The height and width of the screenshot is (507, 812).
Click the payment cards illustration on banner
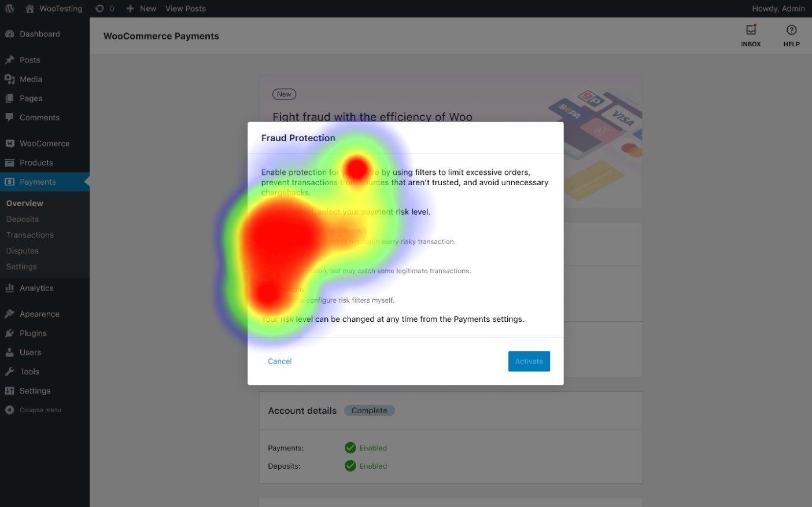pos(595,145)
